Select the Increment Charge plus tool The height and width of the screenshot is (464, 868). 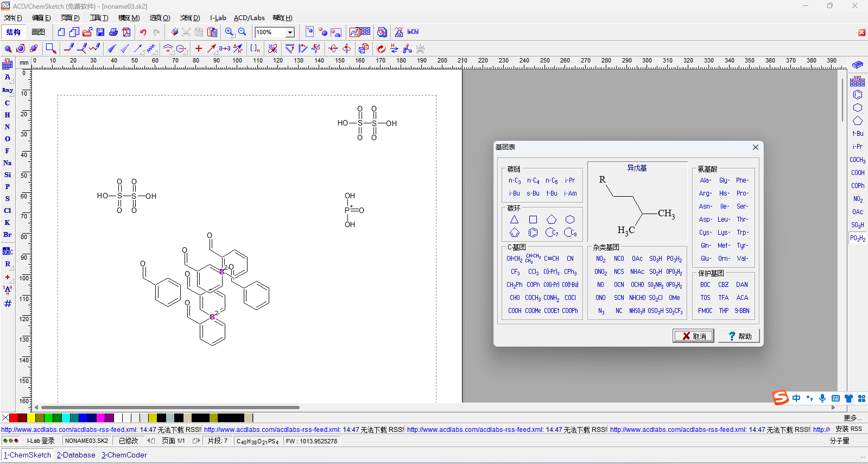tap(199, 48)
